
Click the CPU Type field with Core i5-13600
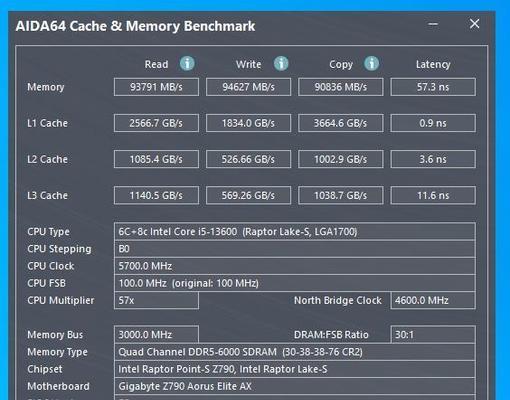[295, 232]
